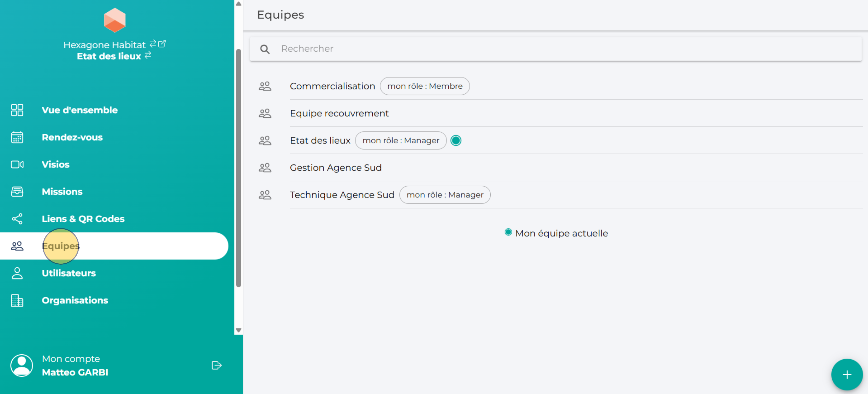The image size is (868, 394).
Task: Select the current team indicator on Etat des lieux
Action: (456, 141)
